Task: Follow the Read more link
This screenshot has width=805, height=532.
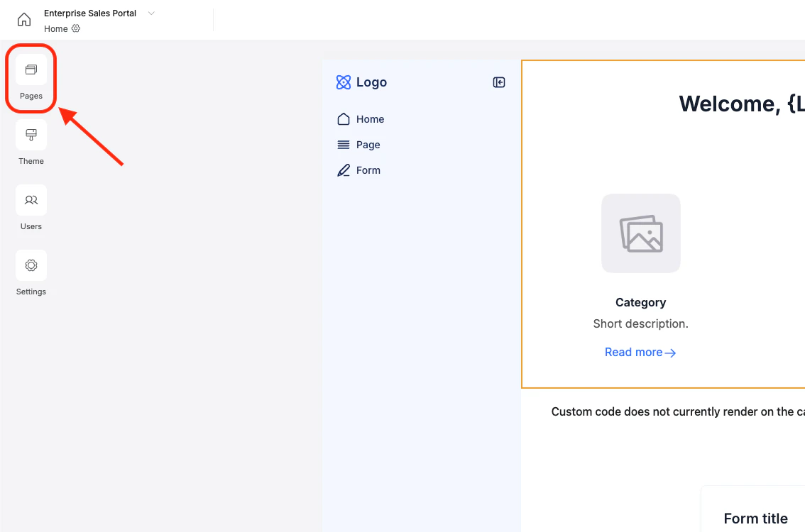Action: click(640, 353)
